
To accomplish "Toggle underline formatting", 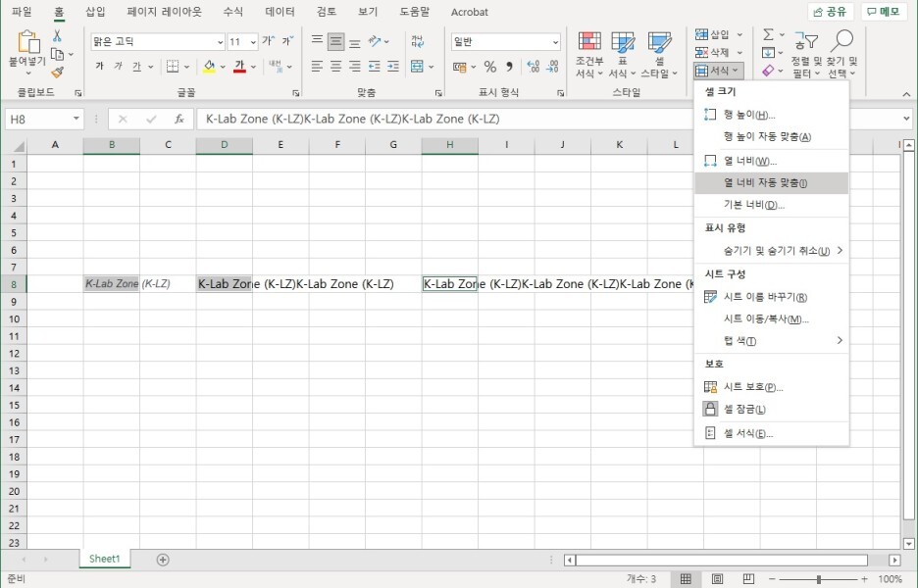I will pyautogui.click(x=137, y=66).
